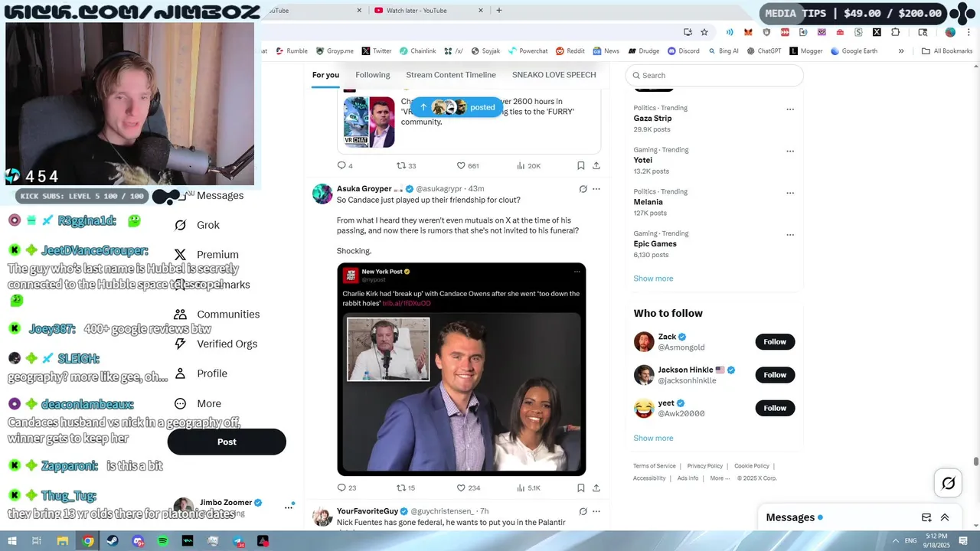Click the new posts pill
Screen dimensions: 980x551
coord(457,107)
